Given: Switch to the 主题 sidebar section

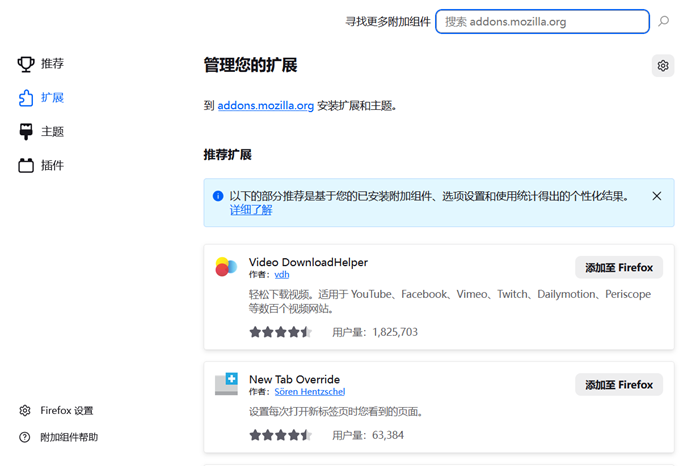Looking at the screenshot, I should 52,132.
